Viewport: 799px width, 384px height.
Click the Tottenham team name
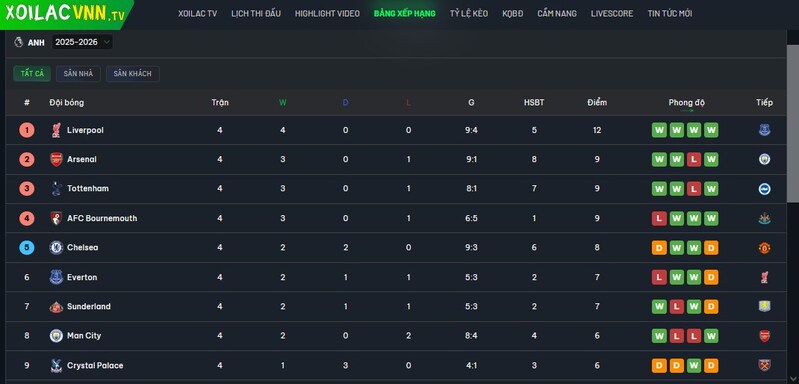pyautogui.click(x=88, y=188)
